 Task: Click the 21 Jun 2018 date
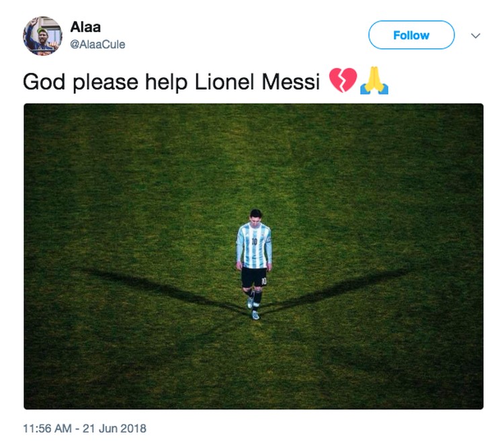tap(114, 429)
